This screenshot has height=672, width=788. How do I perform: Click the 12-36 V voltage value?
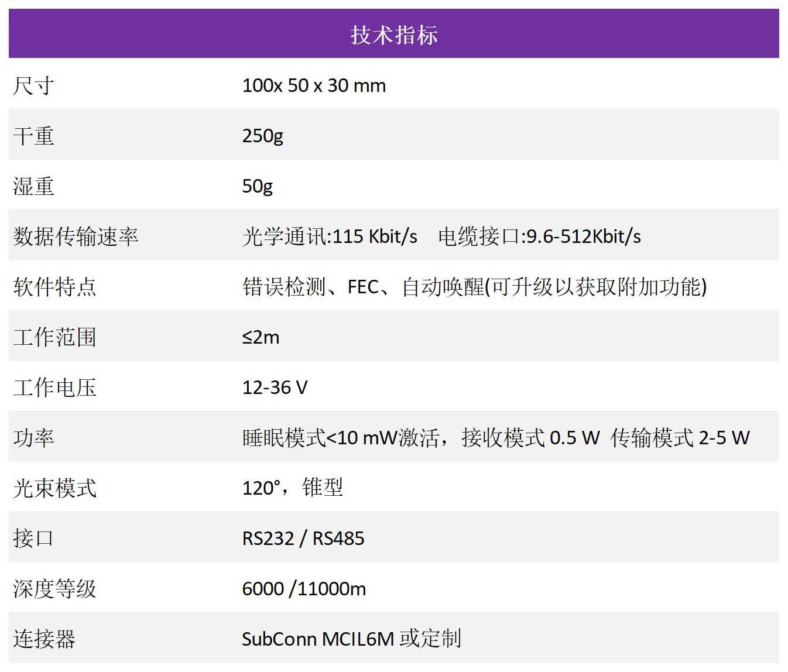click(275, 388)
